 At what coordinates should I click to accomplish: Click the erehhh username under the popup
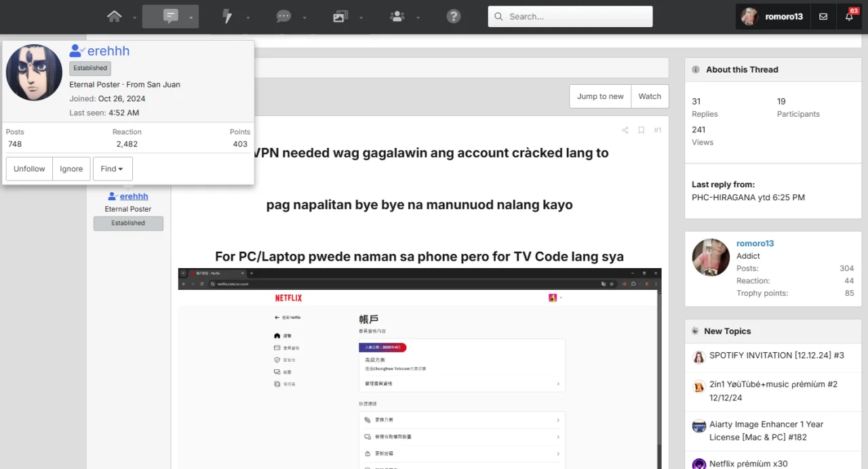point(134,196)
